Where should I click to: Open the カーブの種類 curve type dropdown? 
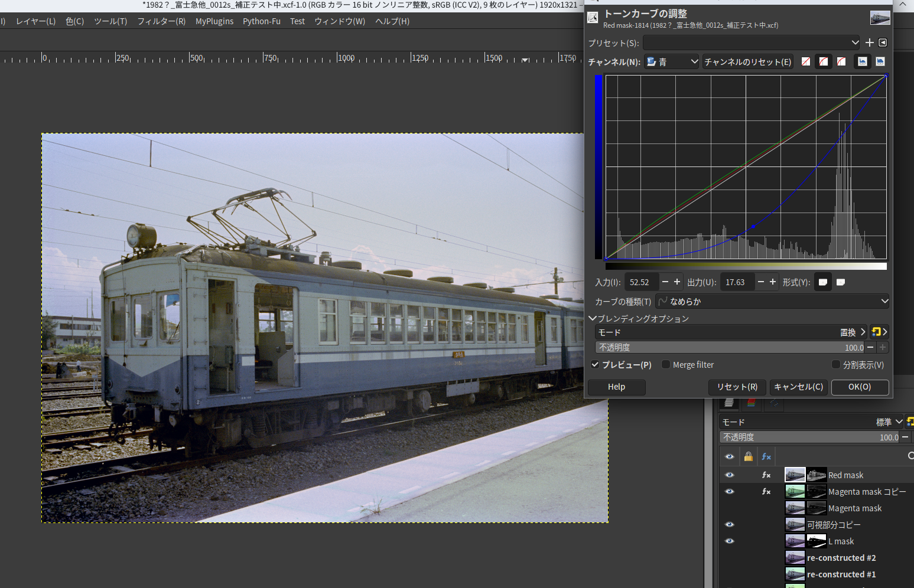tap(772, 301)
